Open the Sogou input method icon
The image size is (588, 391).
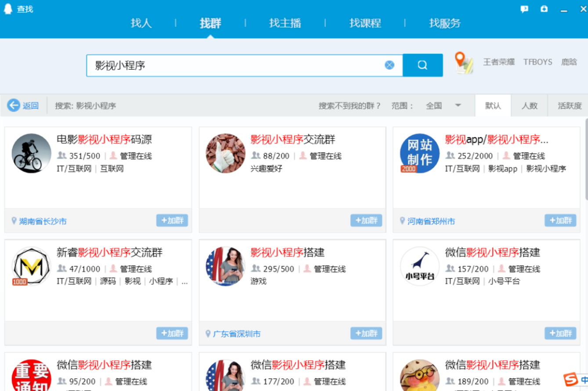click(x=571, y=380)
